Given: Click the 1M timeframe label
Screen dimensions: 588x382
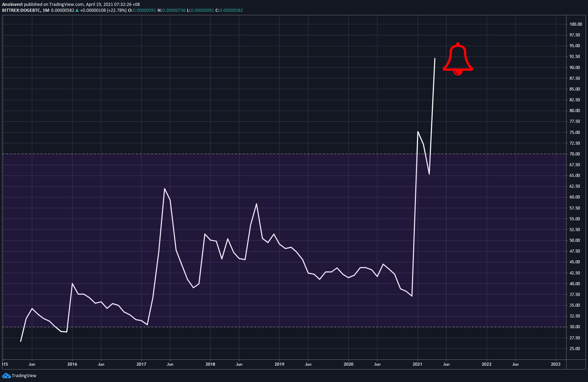Looking at the screenshot, I should point(46,10).
